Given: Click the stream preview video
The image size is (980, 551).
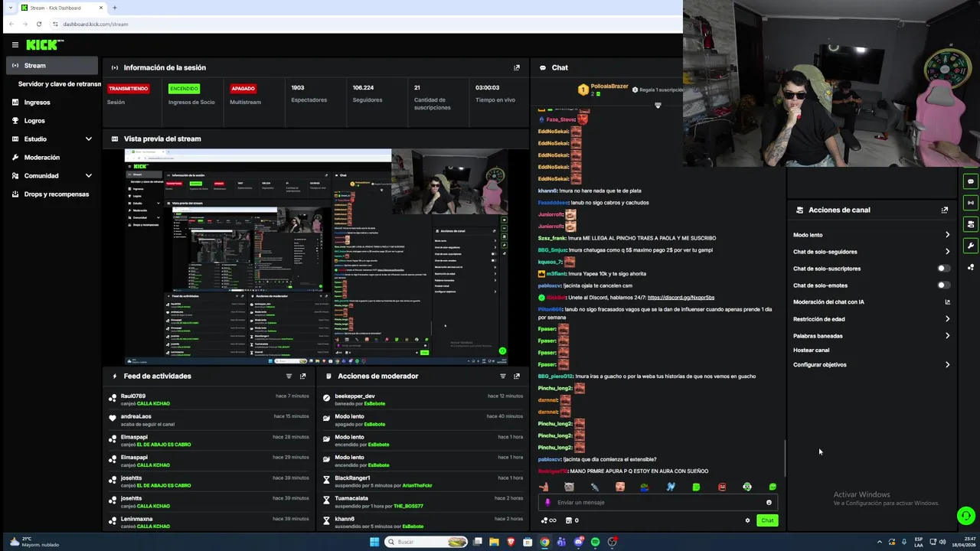Looking at the screenshot, I should point(316,257).
